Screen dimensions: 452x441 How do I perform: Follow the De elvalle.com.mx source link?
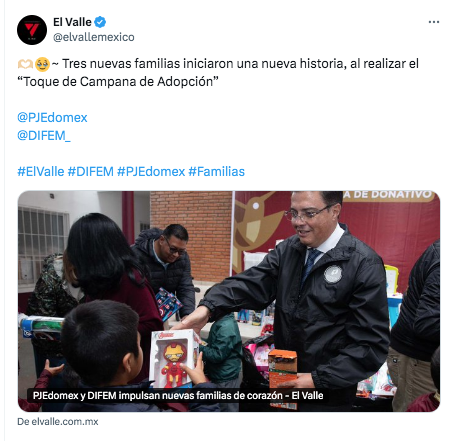pos(58,422)
